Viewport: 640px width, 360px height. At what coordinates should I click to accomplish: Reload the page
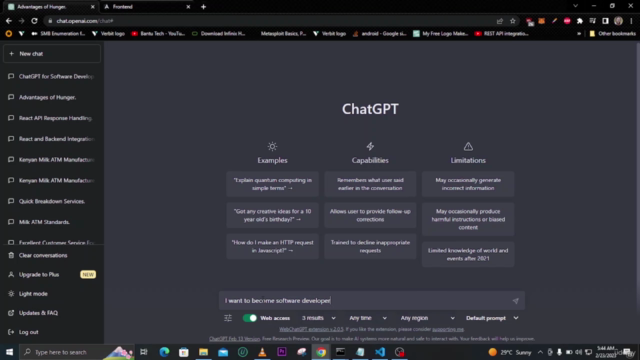pos(34,21)
